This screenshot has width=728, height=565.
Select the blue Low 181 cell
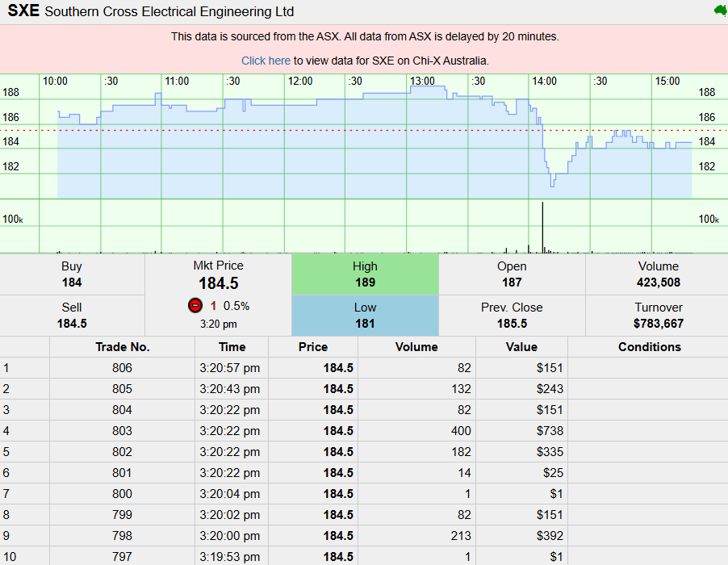click(365, 316)
